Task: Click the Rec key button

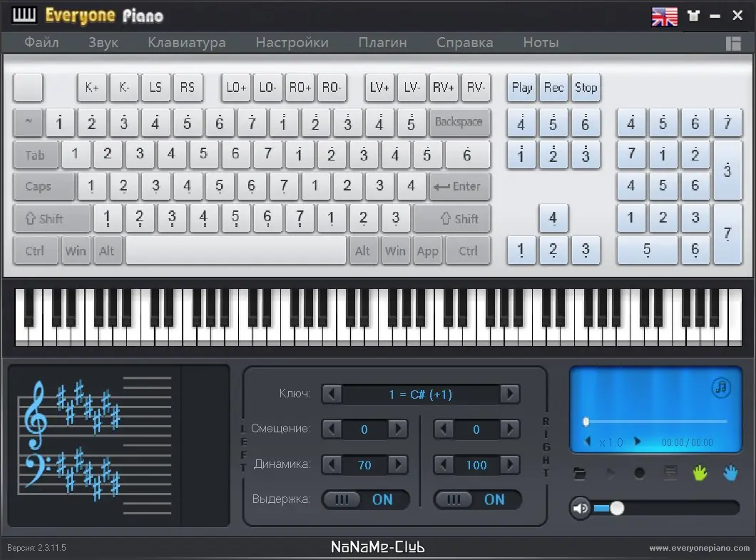Action: (x=553, y=87)
